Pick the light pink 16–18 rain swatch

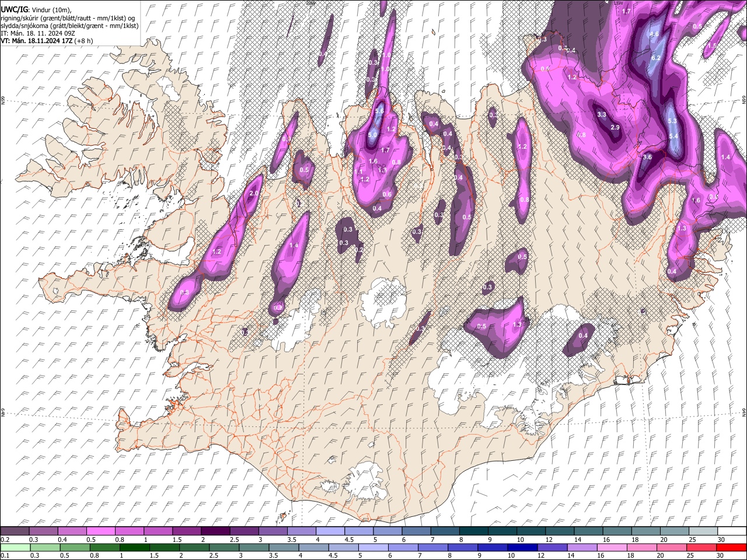(612, 547)
